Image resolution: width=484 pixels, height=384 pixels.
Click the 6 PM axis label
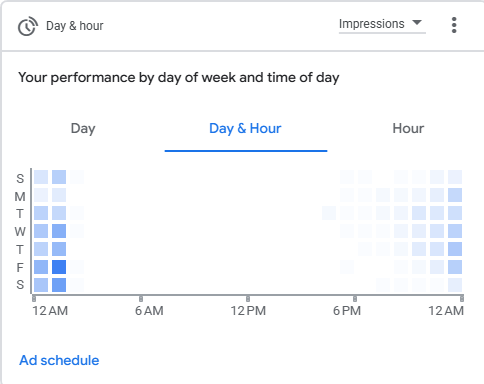click(347, 311)
